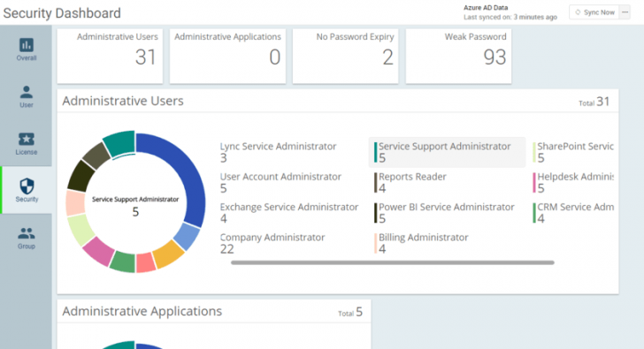Select the Exchange Service Administrator legend entry
Viewport: 644px width, 349px height.
point(289,213)
